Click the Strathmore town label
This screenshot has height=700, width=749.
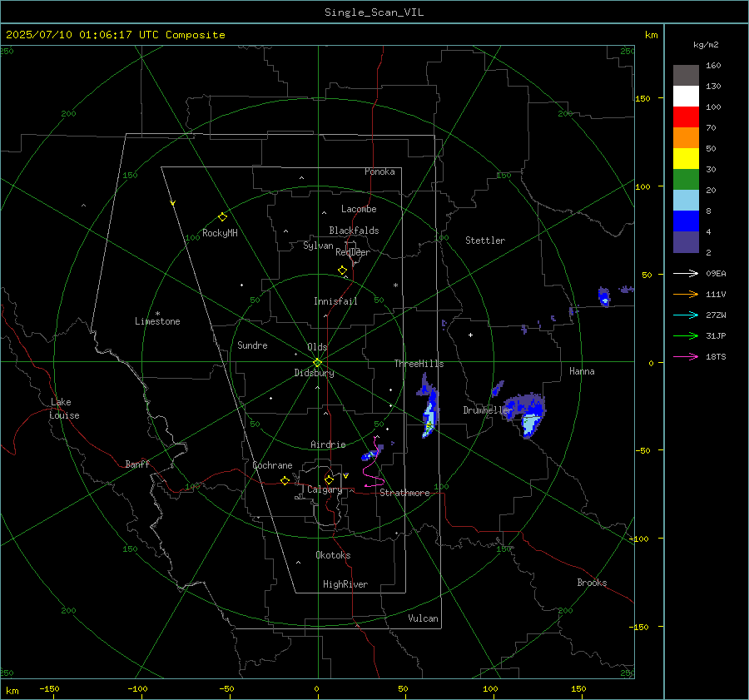click(404, 493)
